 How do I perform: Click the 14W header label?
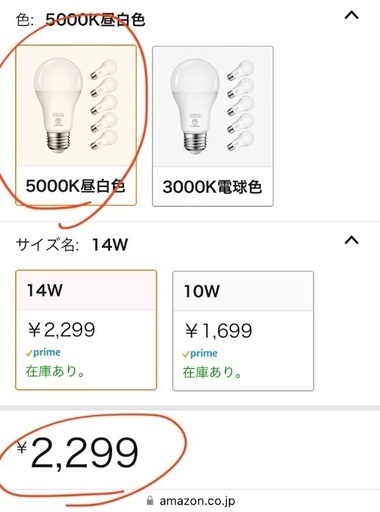click(x=45, y=290)
